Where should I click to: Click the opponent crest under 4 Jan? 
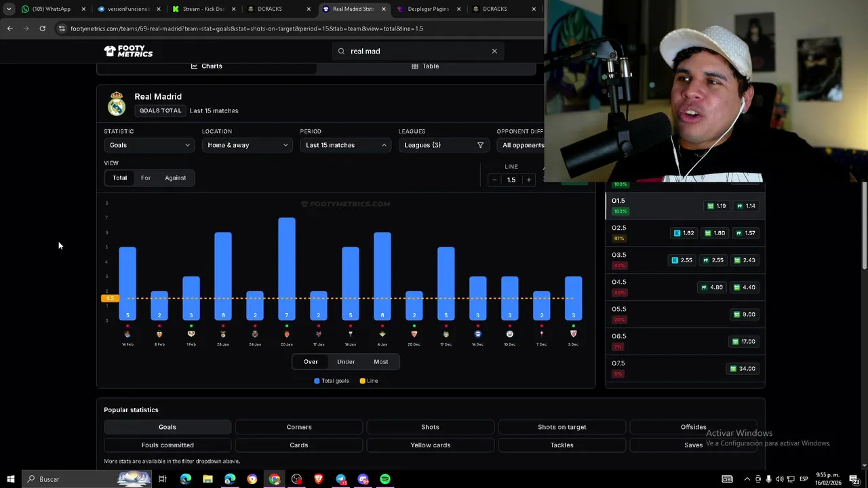382,334
